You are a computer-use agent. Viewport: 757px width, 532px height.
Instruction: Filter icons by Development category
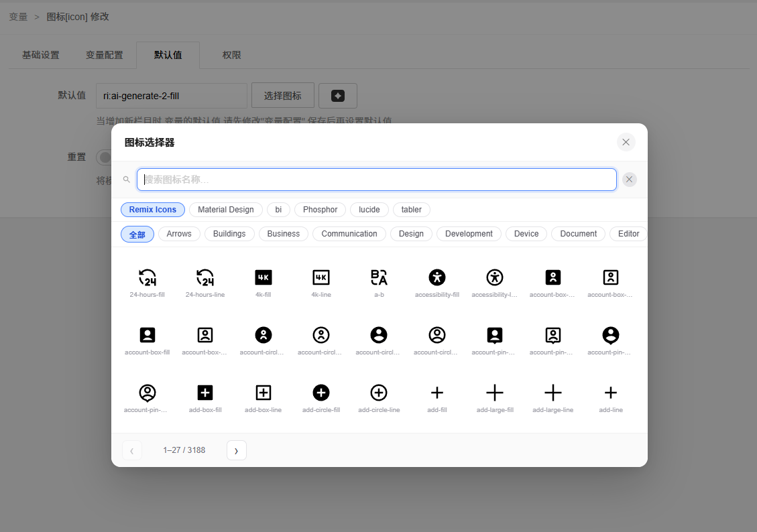[469, 234]
